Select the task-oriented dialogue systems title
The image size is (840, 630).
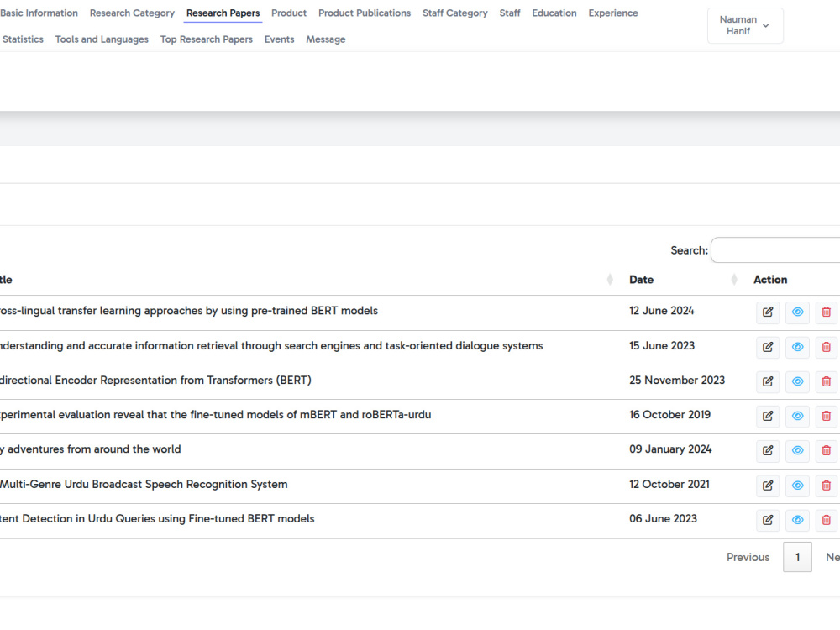click(271, 345)
